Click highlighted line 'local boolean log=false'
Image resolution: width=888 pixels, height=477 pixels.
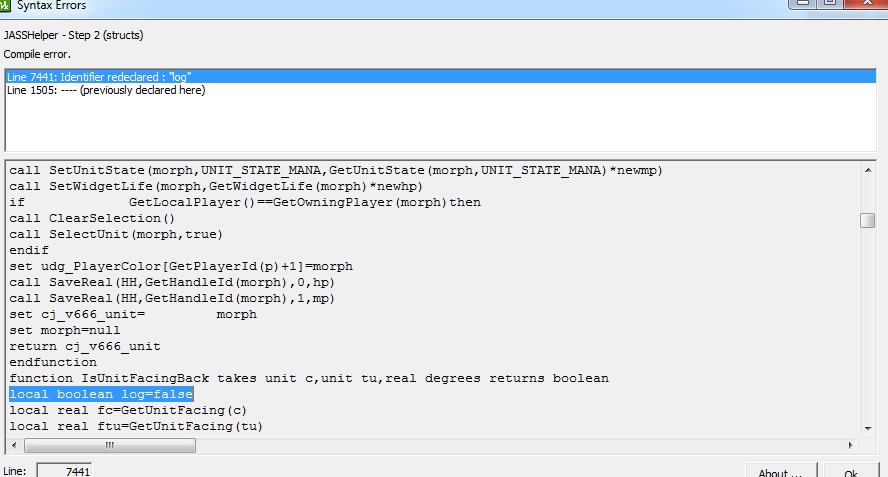click(x=101, y=394)
